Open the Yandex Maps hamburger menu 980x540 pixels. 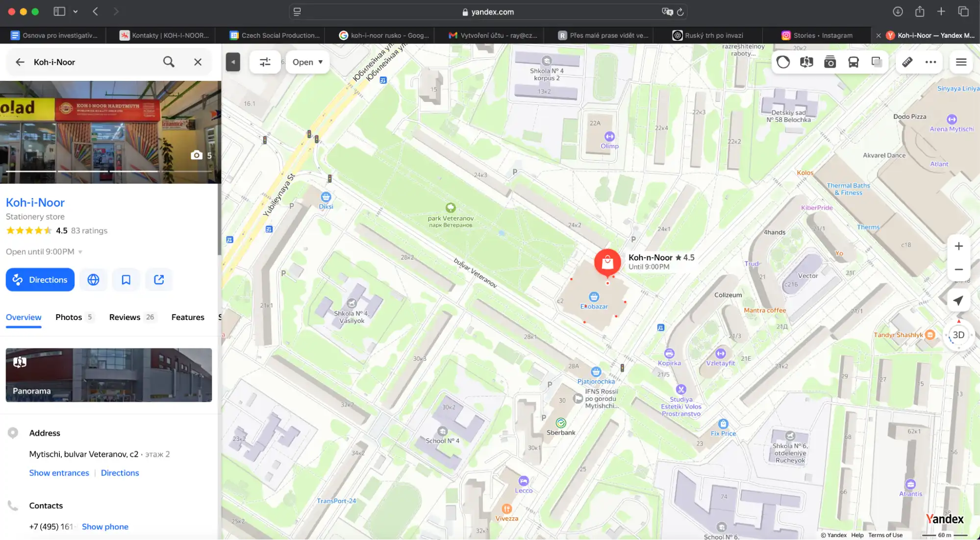click(961, 62)
